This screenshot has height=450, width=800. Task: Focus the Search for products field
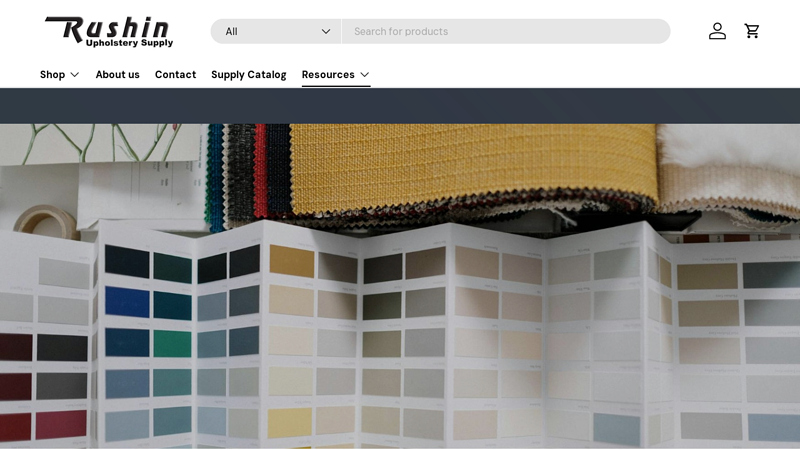click(506, 32)
